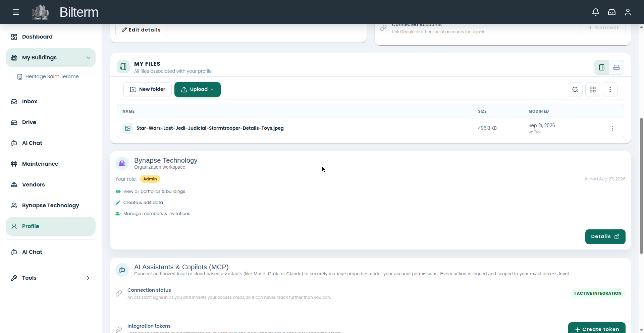Click the New folder button

click(148, 90)
